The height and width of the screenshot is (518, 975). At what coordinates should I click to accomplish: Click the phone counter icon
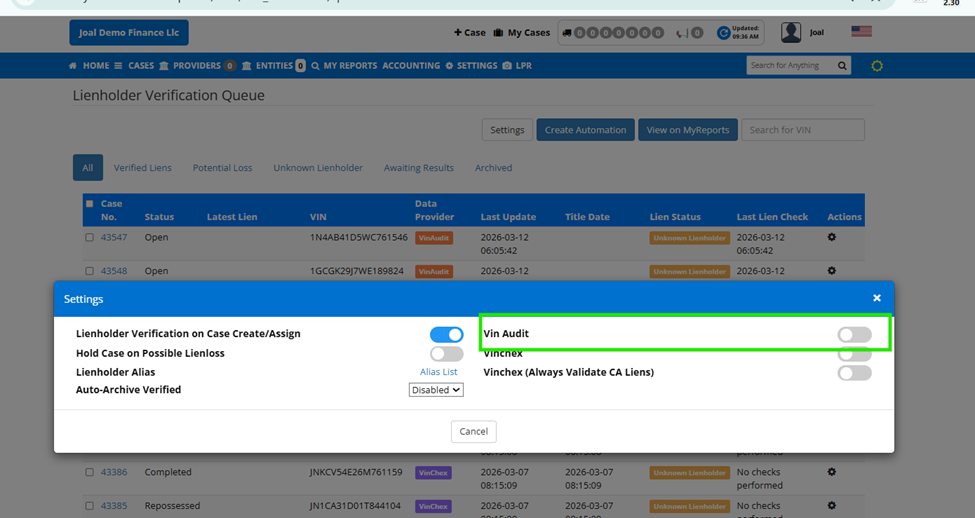coord(682,33)
